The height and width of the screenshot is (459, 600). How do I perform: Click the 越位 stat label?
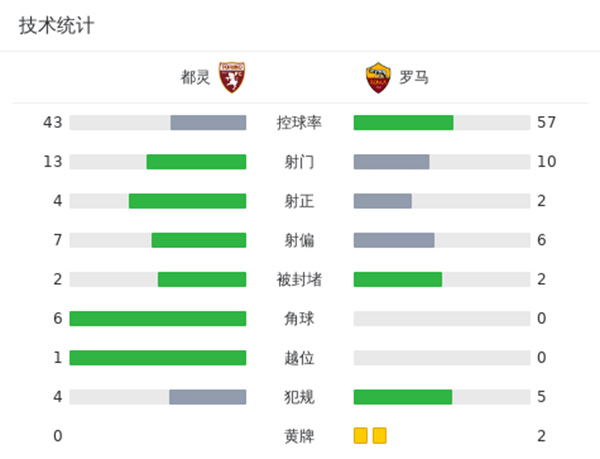pyautogui.click(x=299, y=357)
